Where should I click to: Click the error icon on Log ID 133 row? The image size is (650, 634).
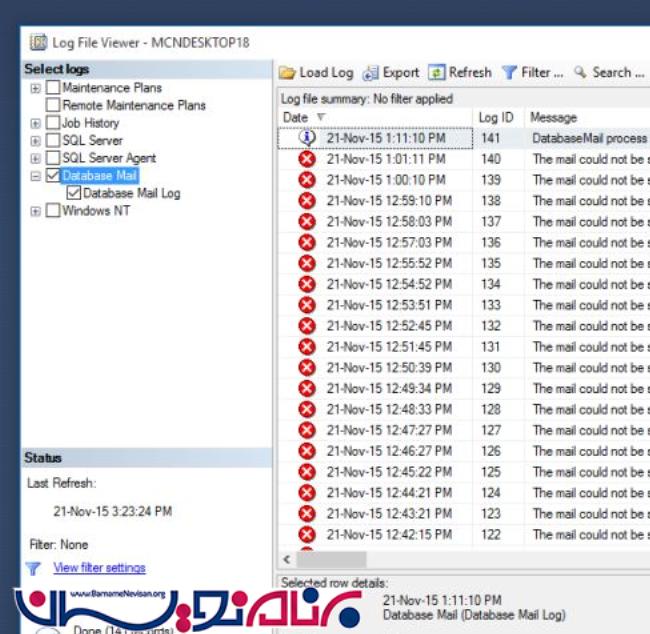[307, 305]
